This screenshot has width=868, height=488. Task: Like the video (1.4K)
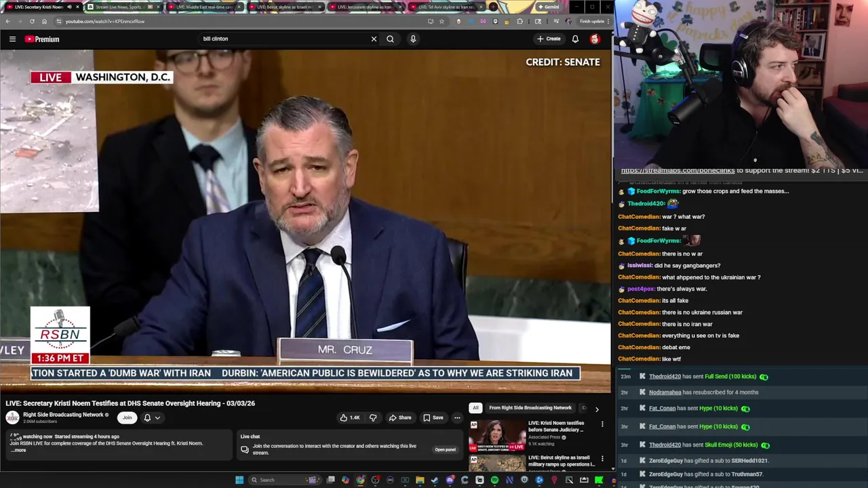350,418
